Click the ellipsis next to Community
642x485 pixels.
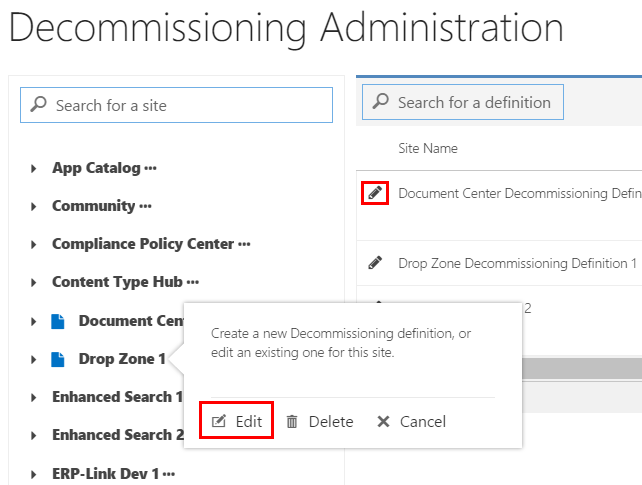[x=145, y=206]
